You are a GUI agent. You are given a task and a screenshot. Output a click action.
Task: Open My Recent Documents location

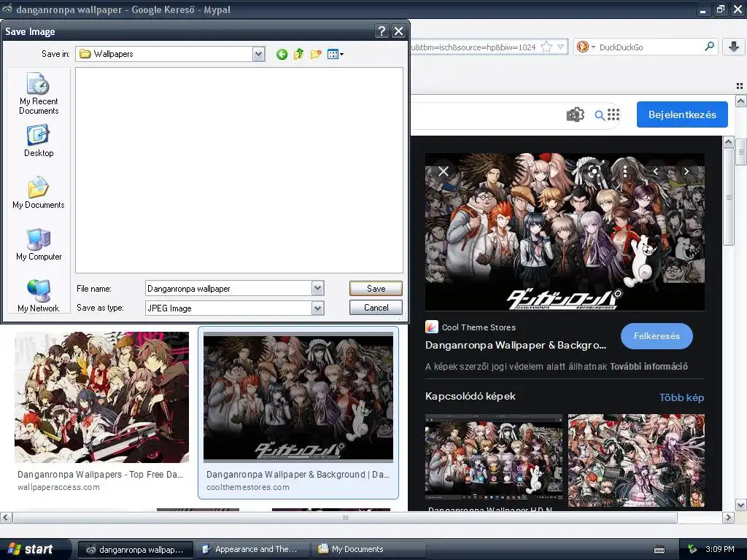pyautogui.click(x=39, y=93)
